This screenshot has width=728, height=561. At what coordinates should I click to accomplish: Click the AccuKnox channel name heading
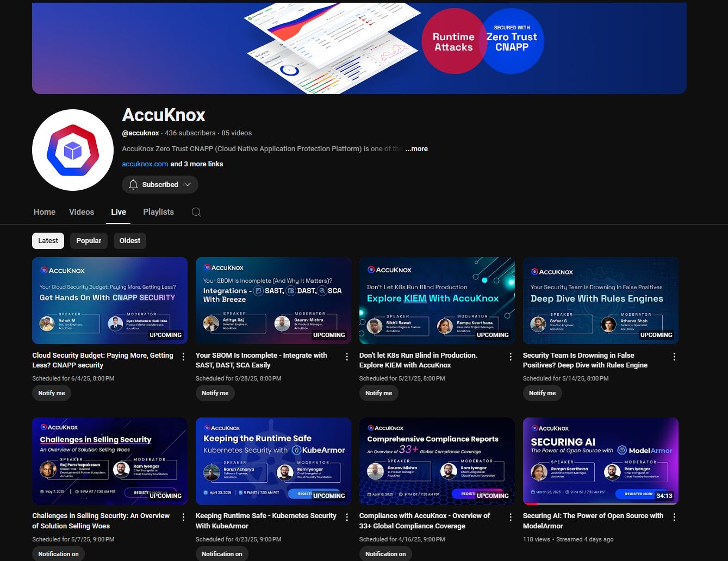click(164, 115)
